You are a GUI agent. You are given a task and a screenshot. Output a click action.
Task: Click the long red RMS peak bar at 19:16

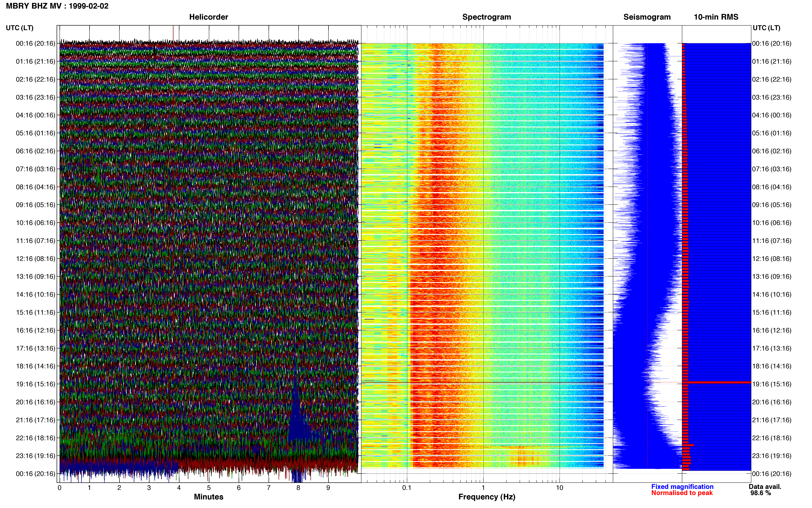point(717,382)
